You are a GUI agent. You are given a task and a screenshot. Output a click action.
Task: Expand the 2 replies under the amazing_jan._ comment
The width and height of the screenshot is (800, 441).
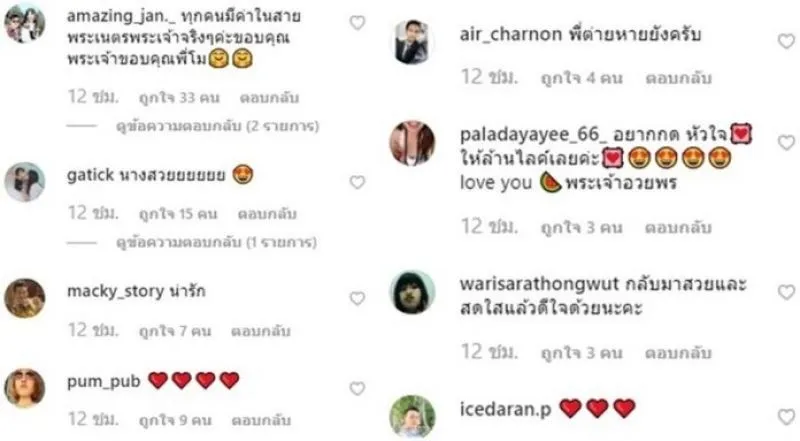217,126
